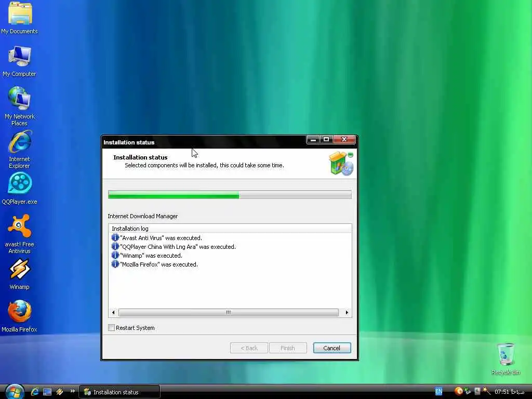Click info icon beside Avast log entry

[x=115, y=237]
